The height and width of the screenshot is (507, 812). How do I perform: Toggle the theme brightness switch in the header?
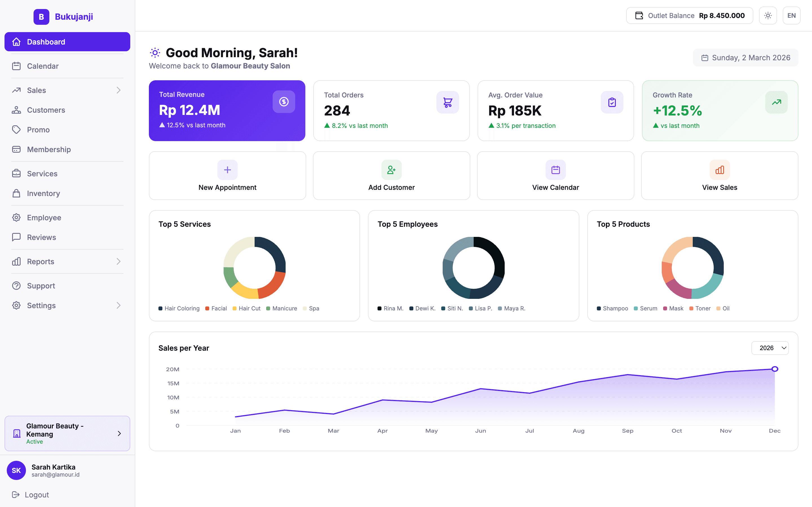click(768, 15)
